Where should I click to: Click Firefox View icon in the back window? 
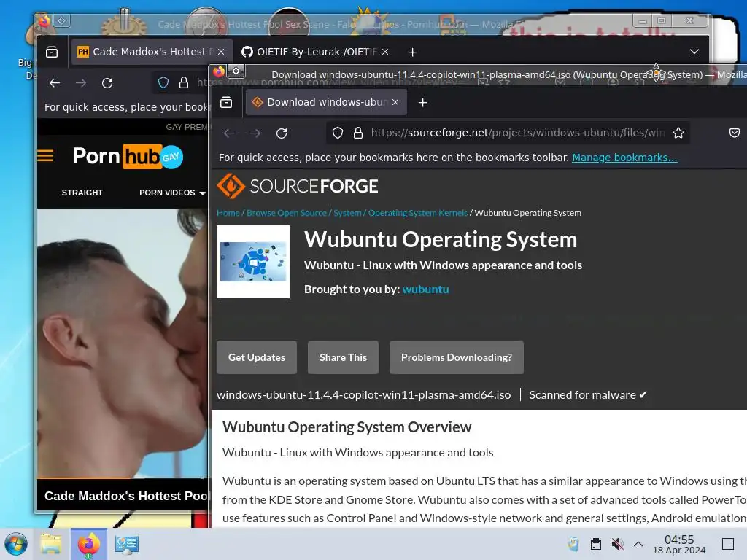tap(52, 52)
